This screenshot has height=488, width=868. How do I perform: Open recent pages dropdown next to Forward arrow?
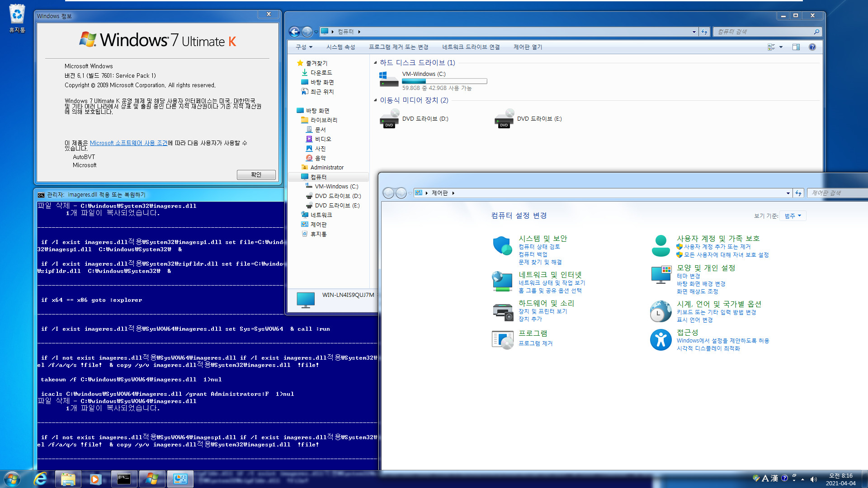[x=316, y=32]
